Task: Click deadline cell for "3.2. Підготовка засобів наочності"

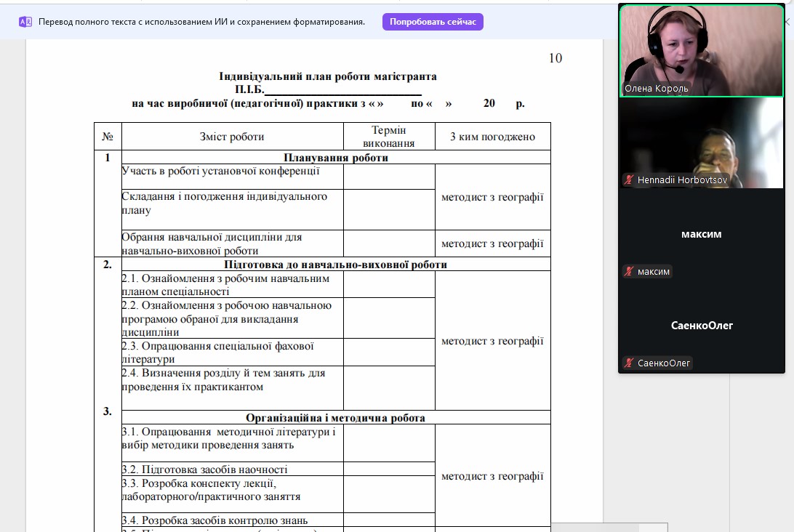Action: click(x=389, y=469)
